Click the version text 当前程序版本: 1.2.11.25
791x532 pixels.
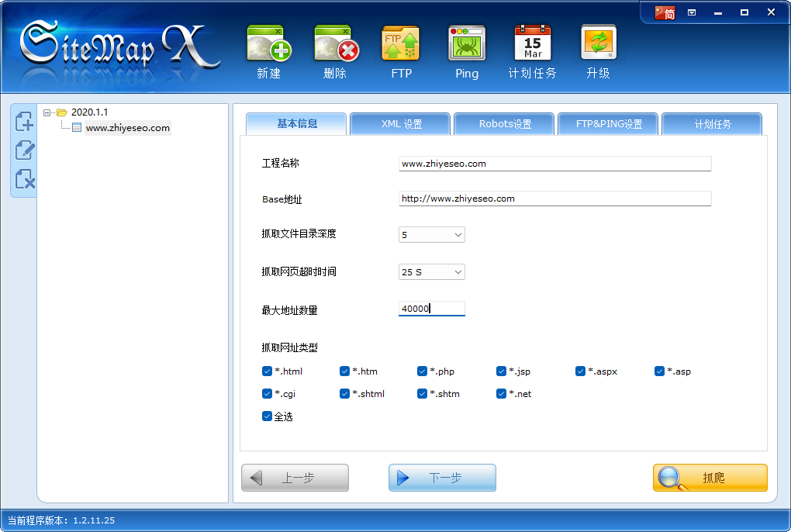(61, 520)
